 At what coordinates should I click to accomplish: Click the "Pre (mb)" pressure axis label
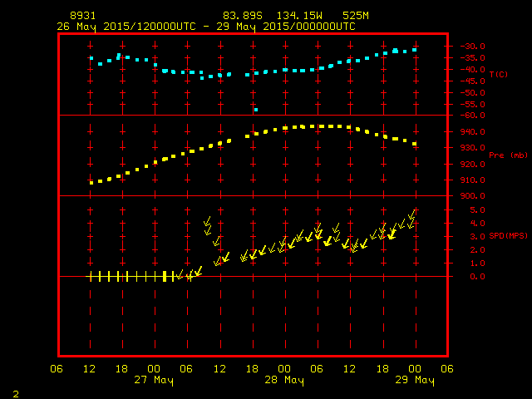point(508,155)
